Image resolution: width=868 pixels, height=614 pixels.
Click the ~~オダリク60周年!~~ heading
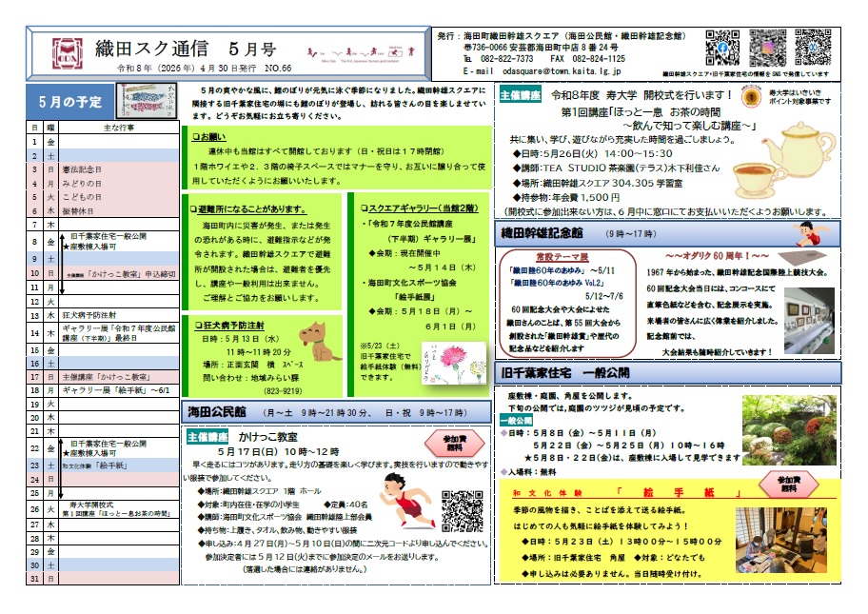(717, 256)
